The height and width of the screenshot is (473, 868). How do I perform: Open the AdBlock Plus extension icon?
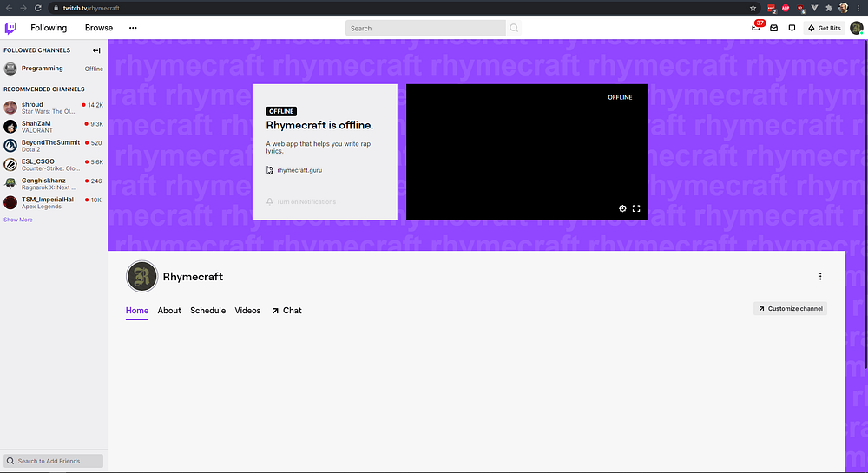786,8
